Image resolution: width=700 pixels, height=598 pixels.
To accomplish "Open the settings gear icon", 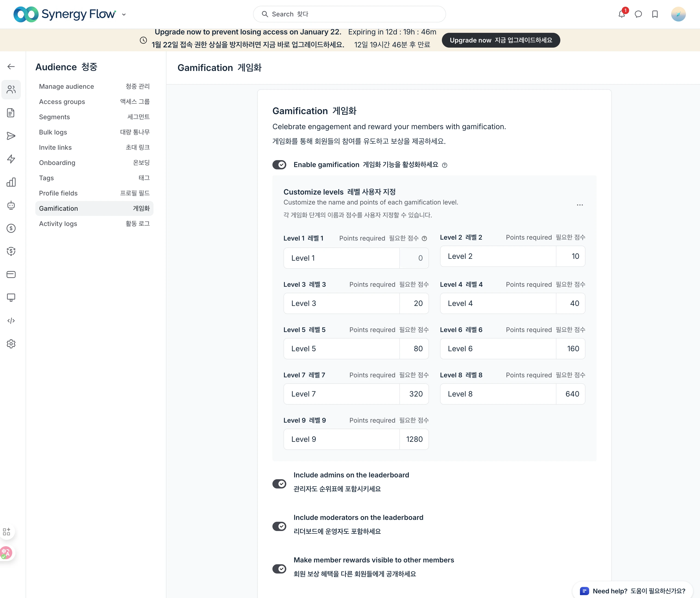I will tap(11, 344).
